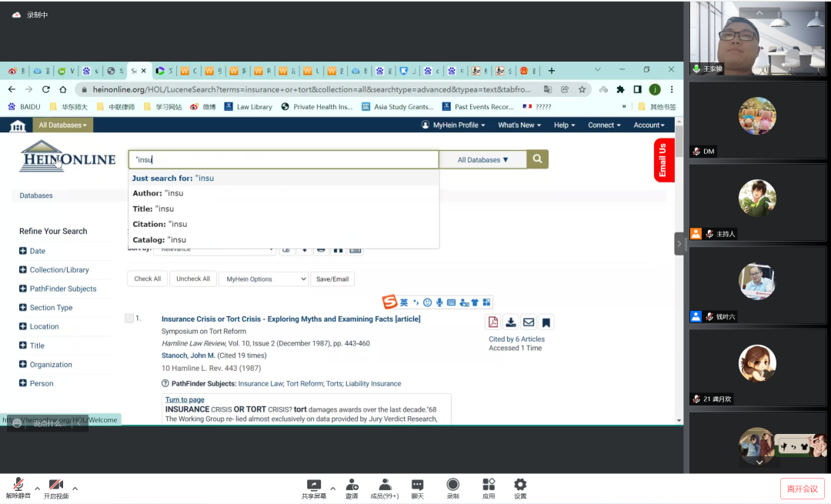Image resolution: width=831 pixels, height=504 pixels.
Task: Open the PDF icon for result 1
Action: 493,322
